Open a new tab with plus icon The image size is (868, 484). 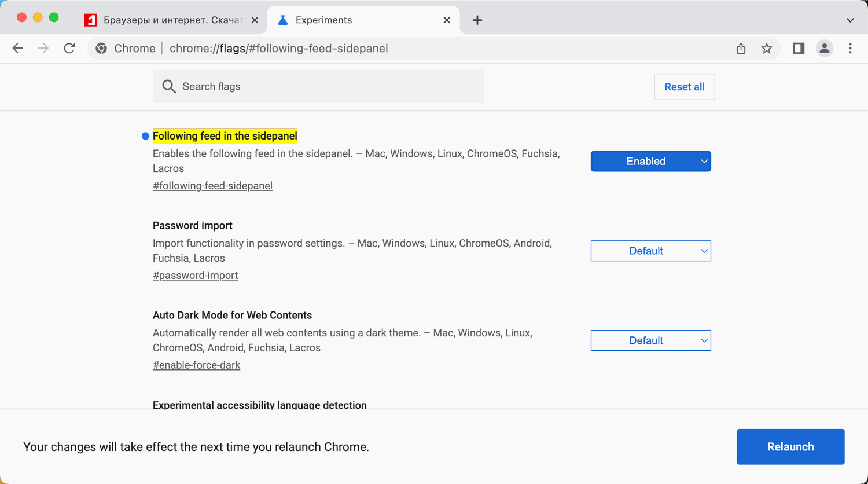(477, 20)
